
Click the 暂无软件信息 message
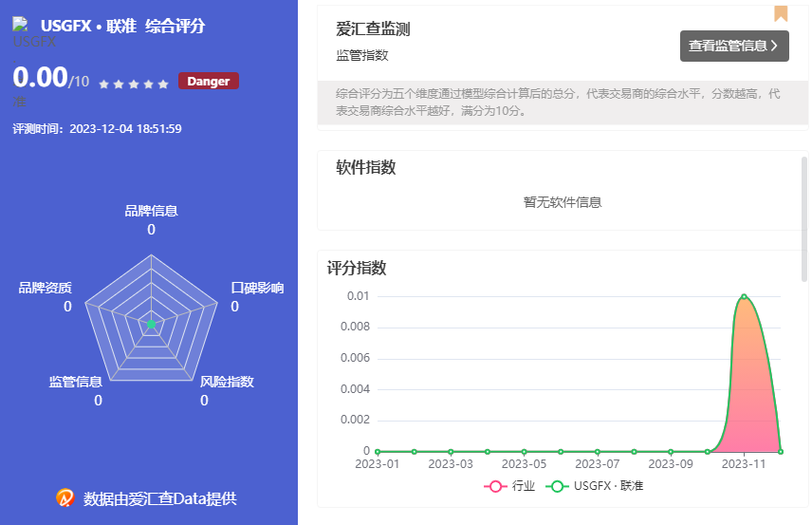tap(563, 202)
